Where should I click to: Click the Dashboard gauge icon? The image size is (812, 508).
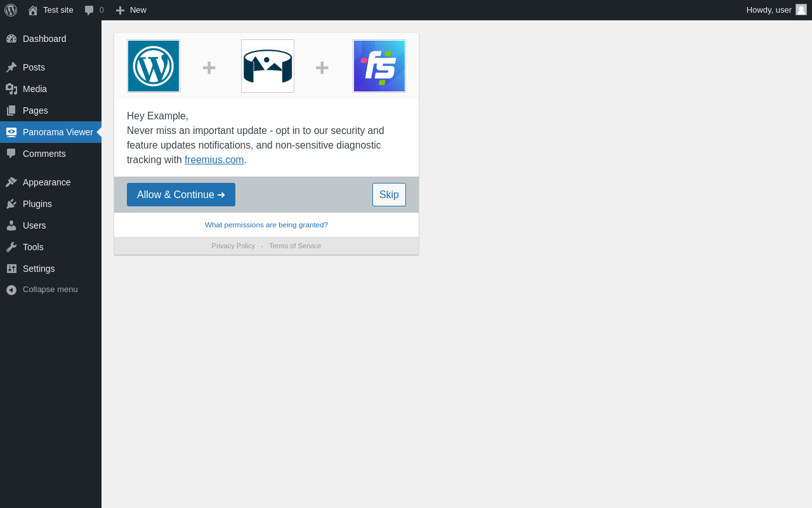tap(11, 39)
